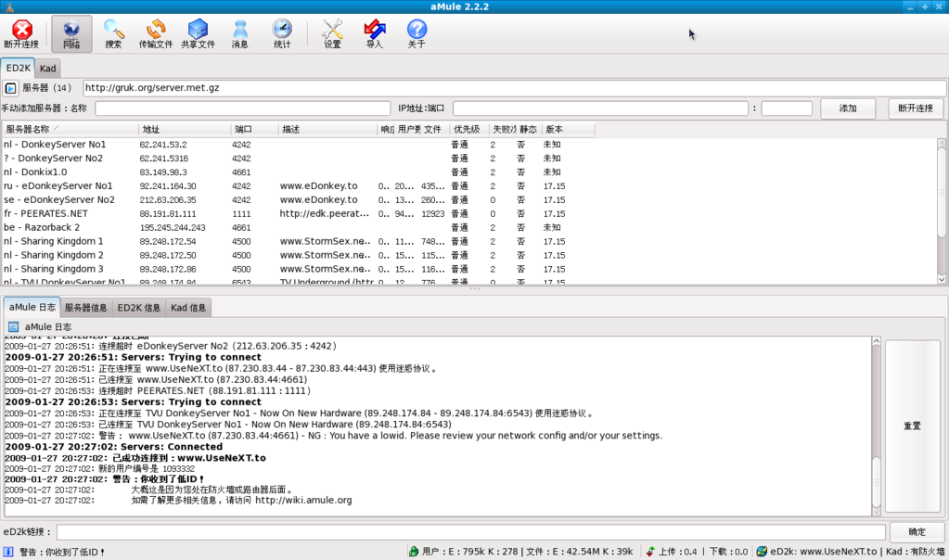This screenshot has height=560, width=949.
Task: Click the 添加 add server button
Action: pos(848,108)
